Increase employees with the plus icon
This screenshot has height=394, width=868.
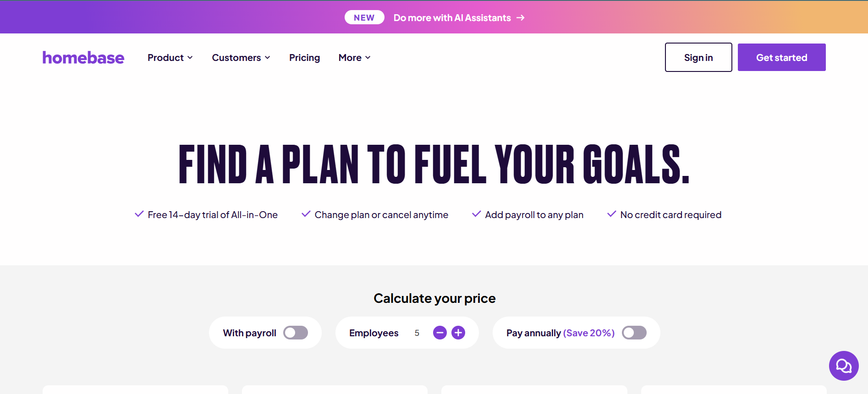(458, 333)
